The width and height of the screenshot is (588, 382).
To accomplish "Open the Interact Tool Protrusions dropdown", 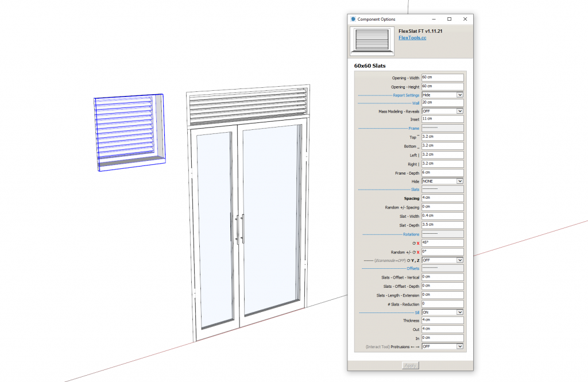I will click(459, 346).
